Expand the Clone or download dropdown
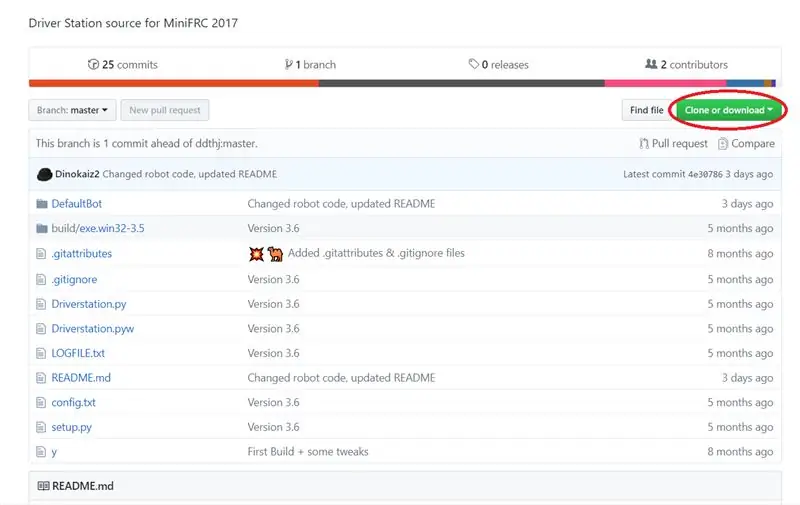800x505 pixels. [728, 110]
